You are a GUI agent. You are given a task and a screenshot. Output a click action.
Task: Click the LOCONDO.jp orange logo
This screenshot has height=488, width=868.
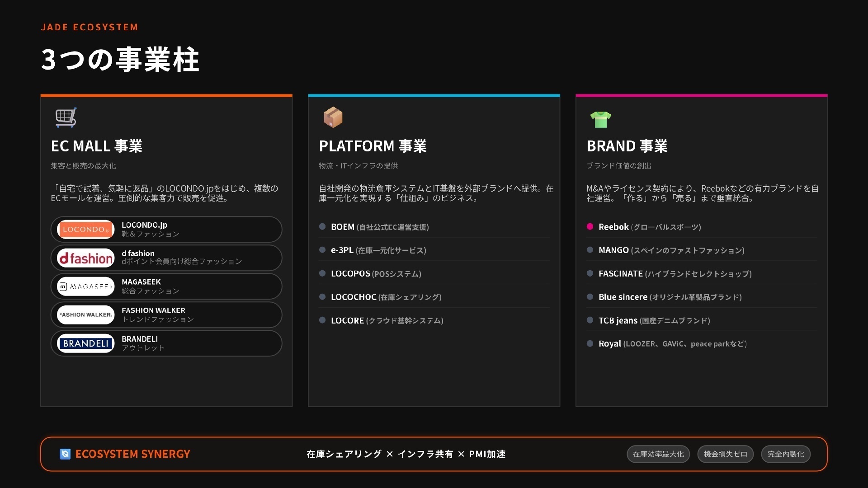click(86, 230)
